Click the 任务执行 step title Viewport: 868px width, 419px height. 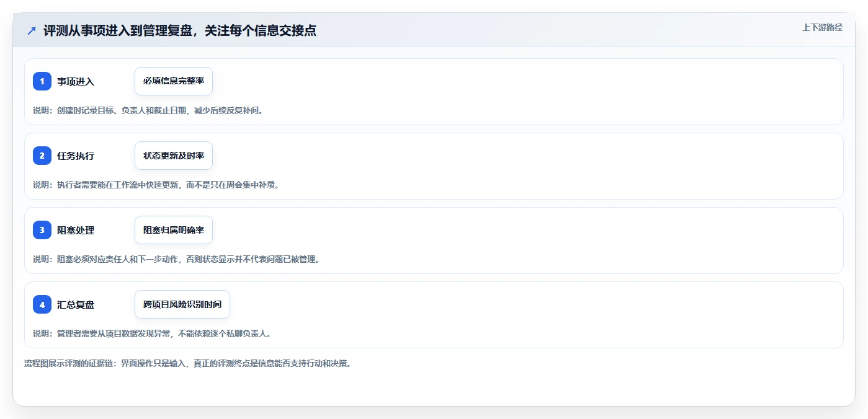(76, 156)
